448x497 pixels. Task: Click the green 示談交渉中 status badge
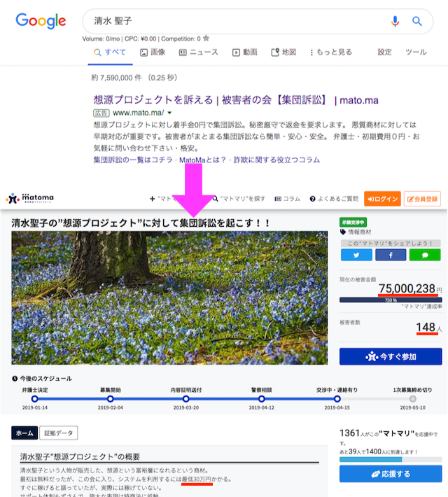click(353, 222)
